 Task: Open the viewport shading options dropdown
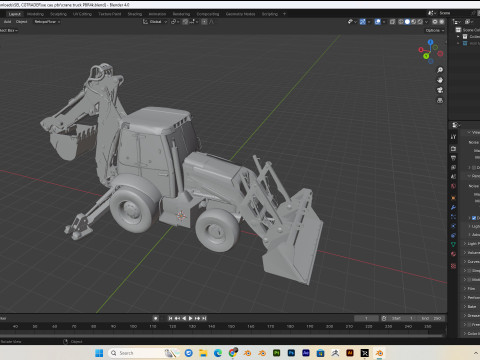coord(426,22)
